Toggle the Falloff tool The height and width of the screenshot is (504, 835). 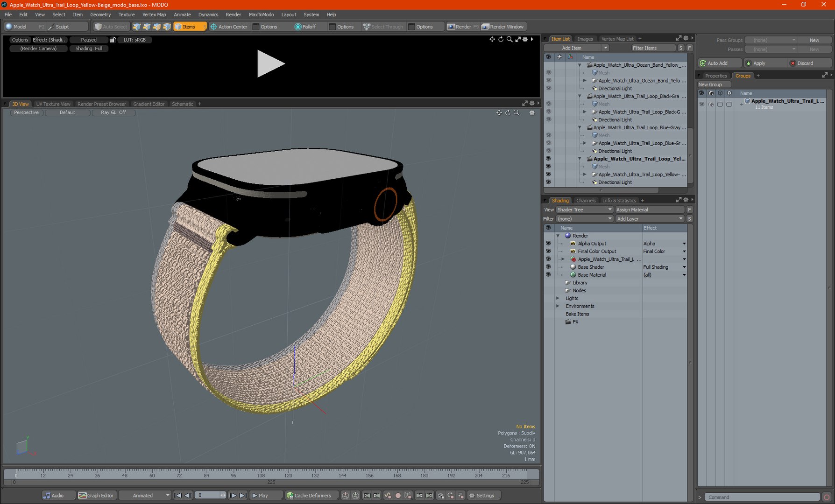(305, 27)
